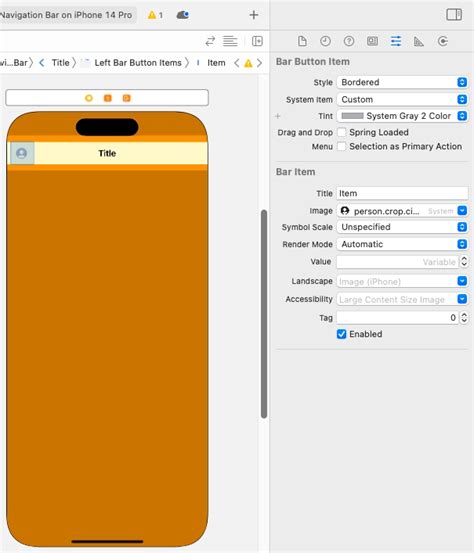Image resolution: width=474 pixels, height=553 pixels.
Task: Switch to the Attributes inspector
Action: [396, 41]
